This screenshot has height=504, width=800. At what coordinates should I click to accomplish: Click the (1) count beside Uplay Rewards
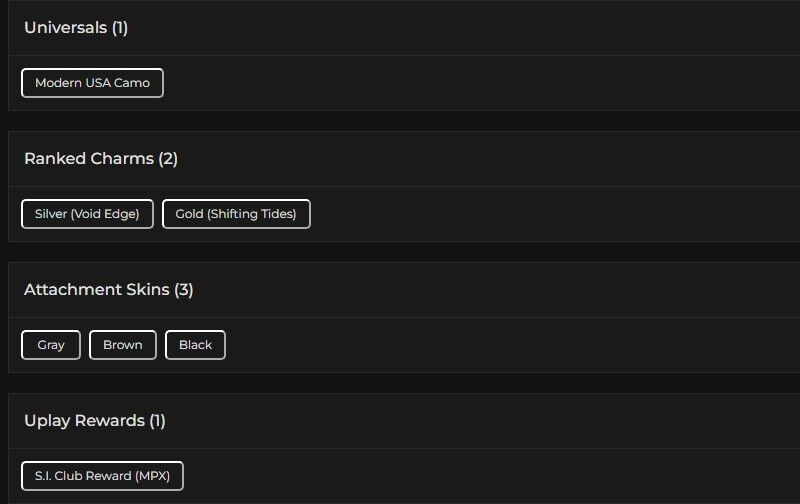coord(157,421)
